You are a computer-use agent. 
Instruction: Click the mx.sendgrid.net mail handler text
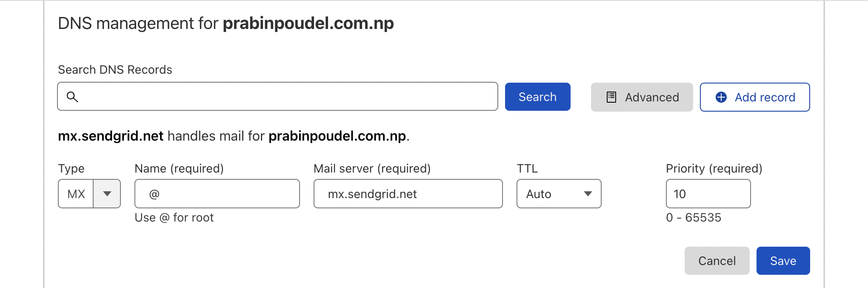(111, 136)
